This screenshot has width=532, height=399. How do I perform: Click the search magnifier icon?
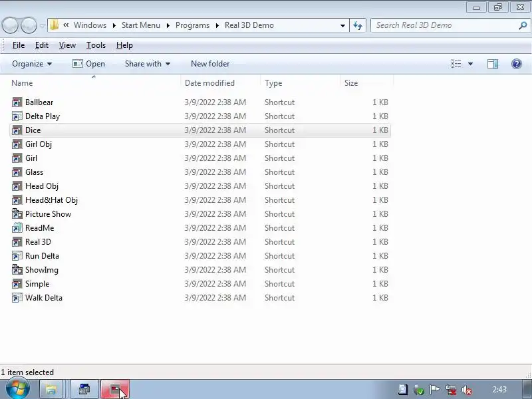(523, 25)
